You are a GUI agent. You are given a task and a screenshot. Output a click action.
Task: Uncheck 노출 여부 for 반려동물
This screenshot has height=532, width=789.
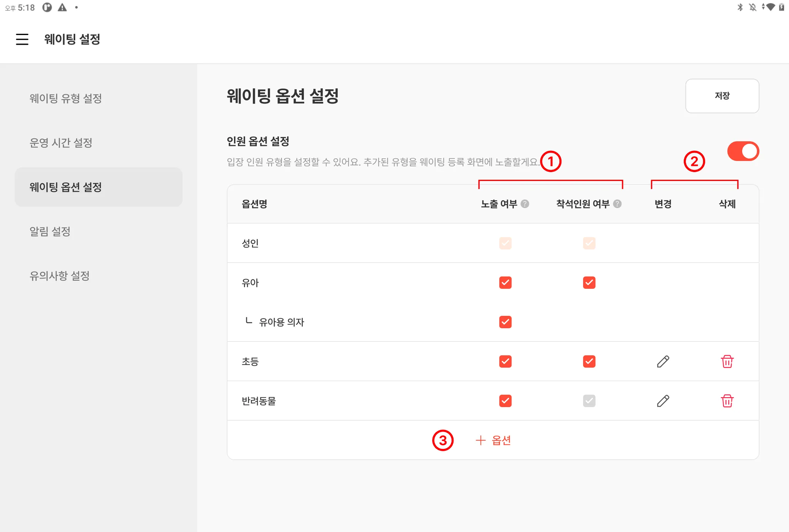(x=505, y=401)
